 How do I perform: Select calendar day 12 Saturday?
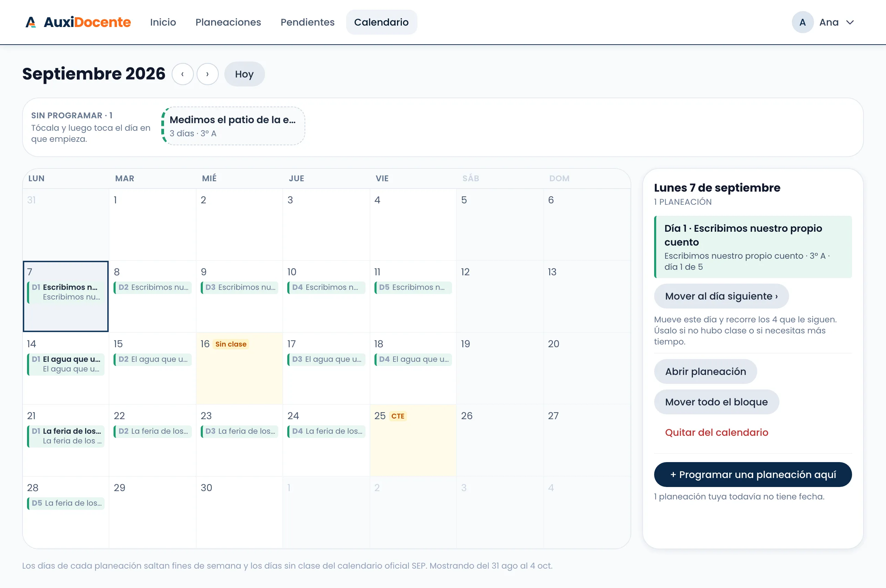[x=500, y=297]
